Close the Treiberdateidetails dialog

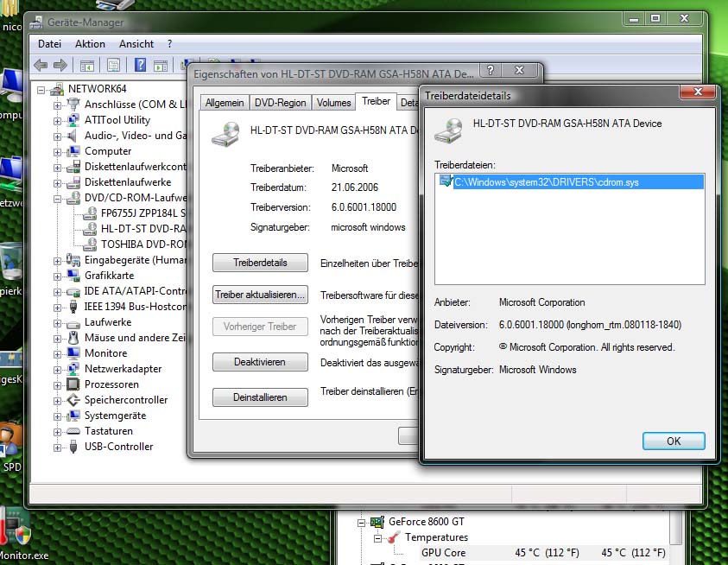click(x=698, y=92)
